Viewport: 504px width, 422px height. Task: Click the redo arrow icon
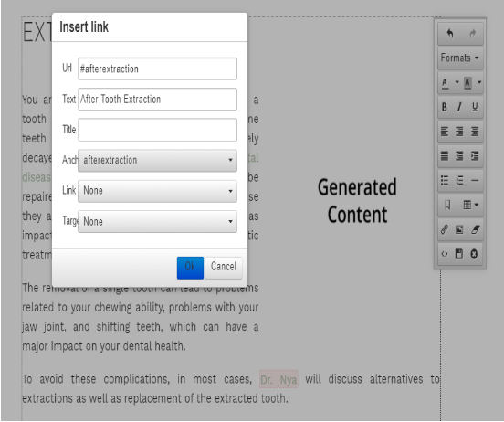tap(473, 34)
